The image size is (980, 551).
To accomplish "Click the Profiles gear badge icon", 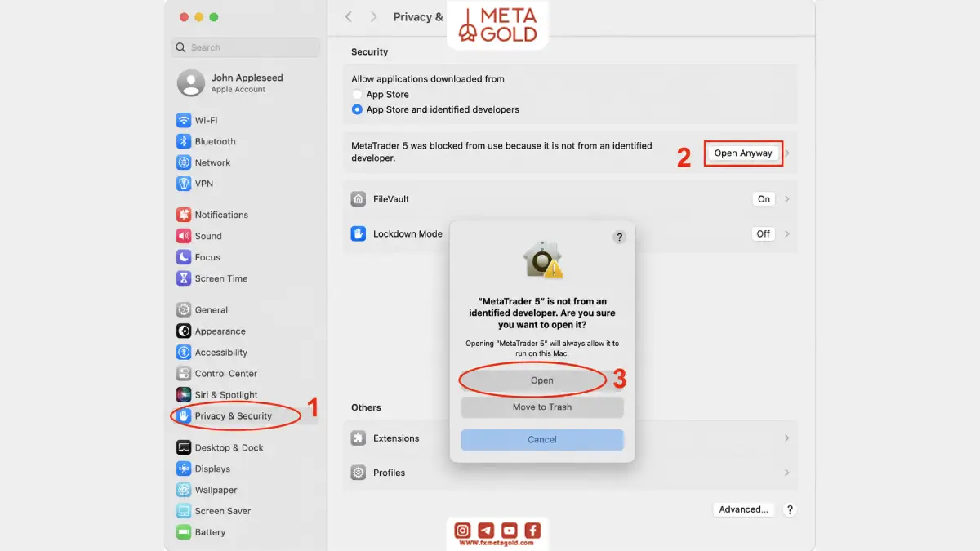I will coord(359,473).
